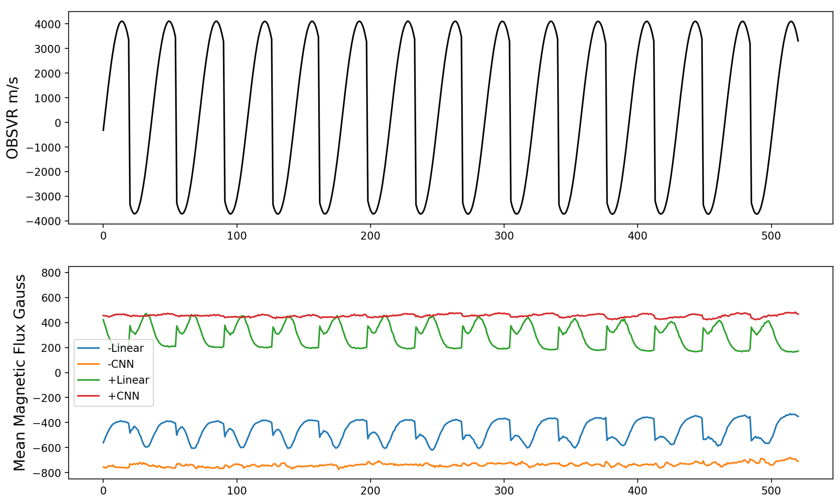Click the −4000 tick label on top plot
The width and height of the screenshot is (840, 504).
pos(43,221)
